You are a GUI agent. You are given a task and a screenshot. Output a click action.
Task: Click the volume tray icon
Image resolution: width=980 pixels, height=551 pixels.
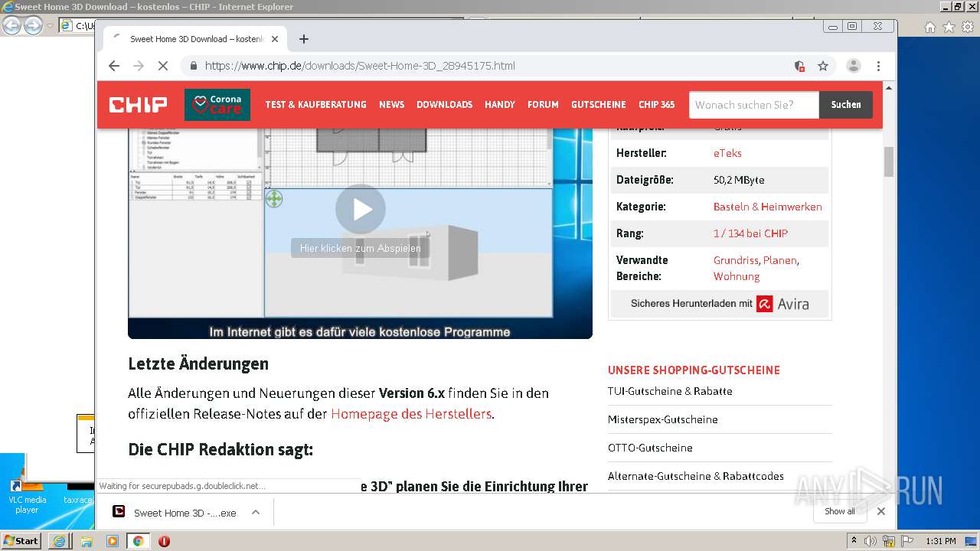pyautogui.click(x=871, y=541)
